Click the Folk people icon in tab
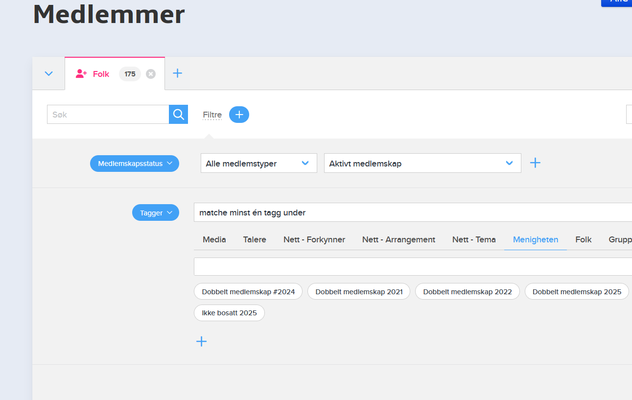 tap(82, 74)
